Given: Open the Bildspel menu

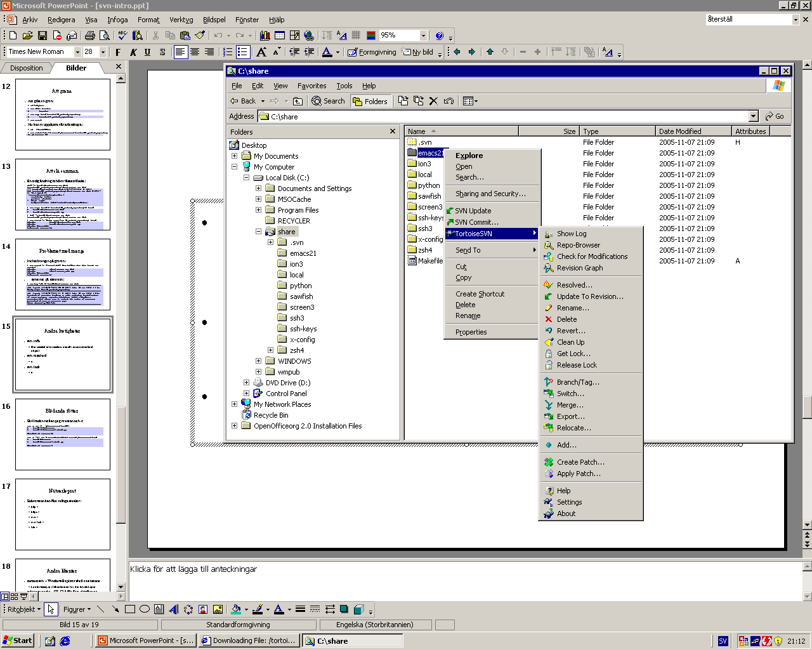Looking at the screenshot, I should (x=214, y=20).
